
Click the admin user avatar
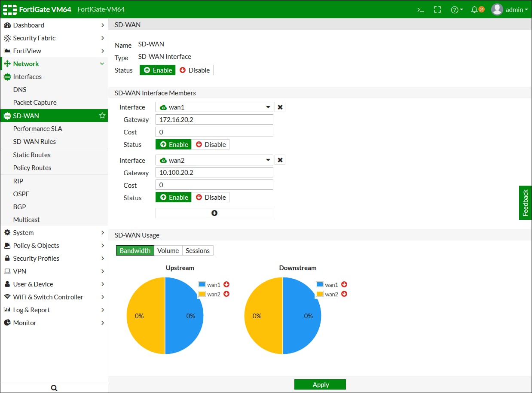[x=497, y=9]
